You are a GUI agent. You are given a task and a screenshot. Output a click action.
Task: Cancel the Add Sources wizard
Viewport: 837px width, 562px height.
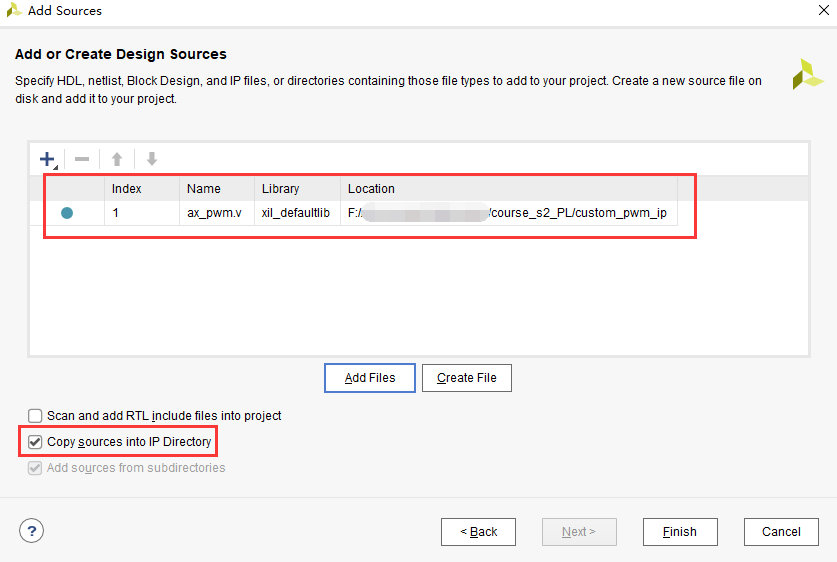[781, 532]
